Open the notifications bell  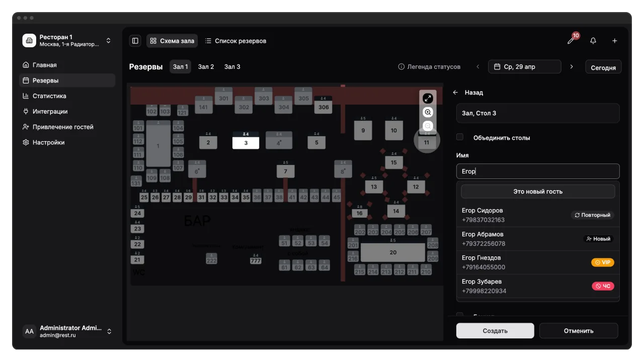coord(593,41)
